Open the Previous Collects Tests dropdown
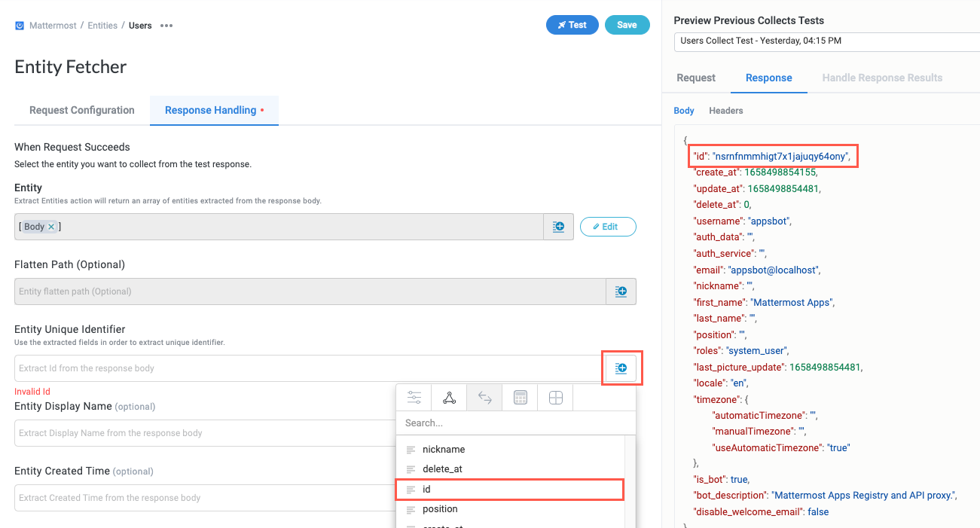This screenshot has width=980, height=528. pyautogui.click(x=826, y=41)
